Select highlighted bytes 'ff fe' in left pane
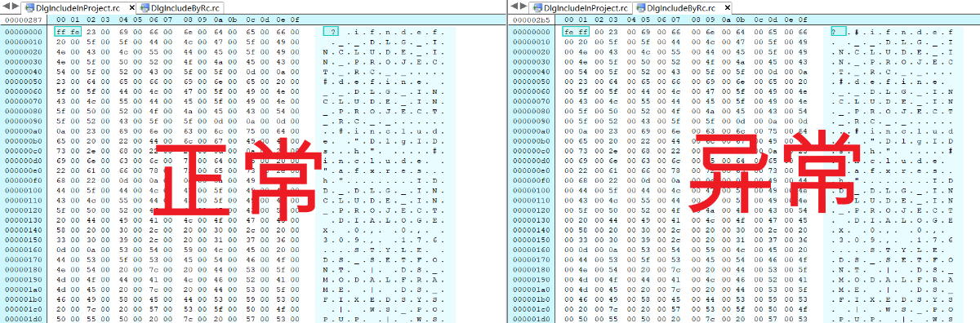 click(x=68, y=31)
